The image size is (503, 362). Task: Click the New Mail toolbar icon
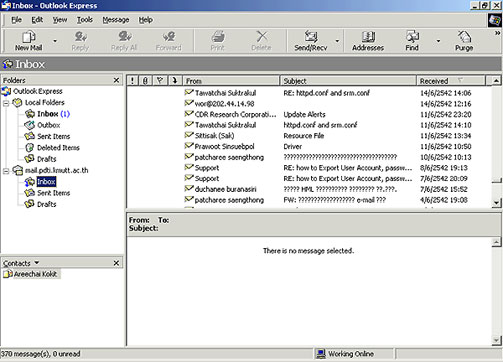coord(29,37)
